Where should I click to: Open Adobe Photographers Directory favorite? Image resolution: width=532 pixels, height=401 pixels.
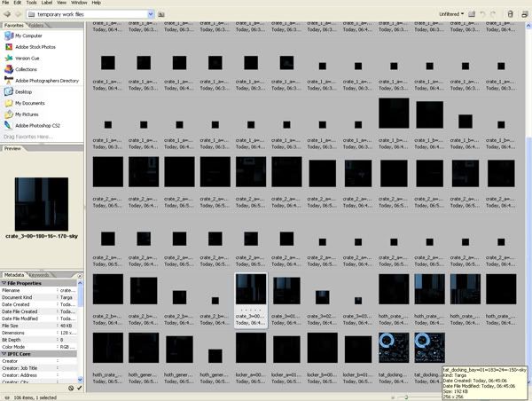tap(42, 81)
